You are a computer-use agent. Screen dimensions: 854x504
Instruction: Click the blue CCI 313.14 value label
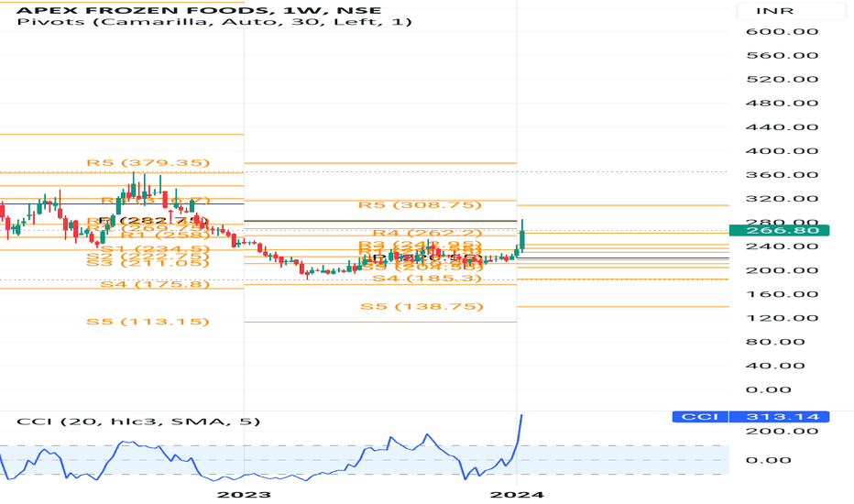pyautogui.click(x=751, y=417)
